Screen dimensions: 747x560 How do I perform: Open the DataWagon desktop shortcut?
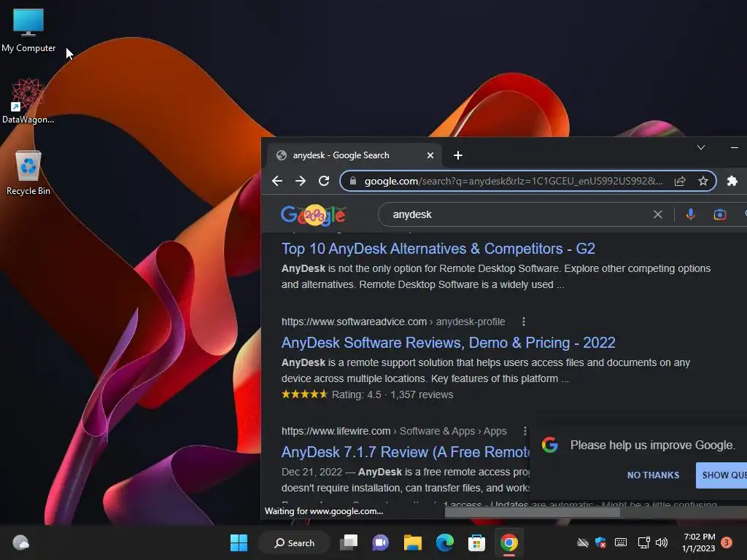tap(28, 101)
